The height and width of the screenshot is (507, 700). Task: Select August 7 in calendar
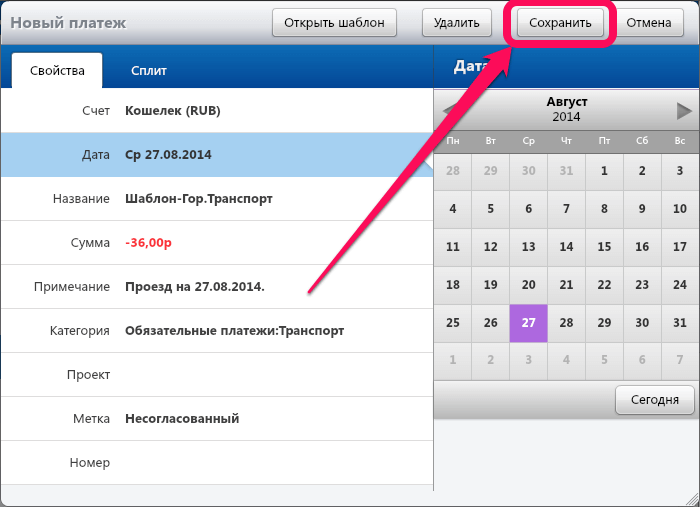pos(566,209)
